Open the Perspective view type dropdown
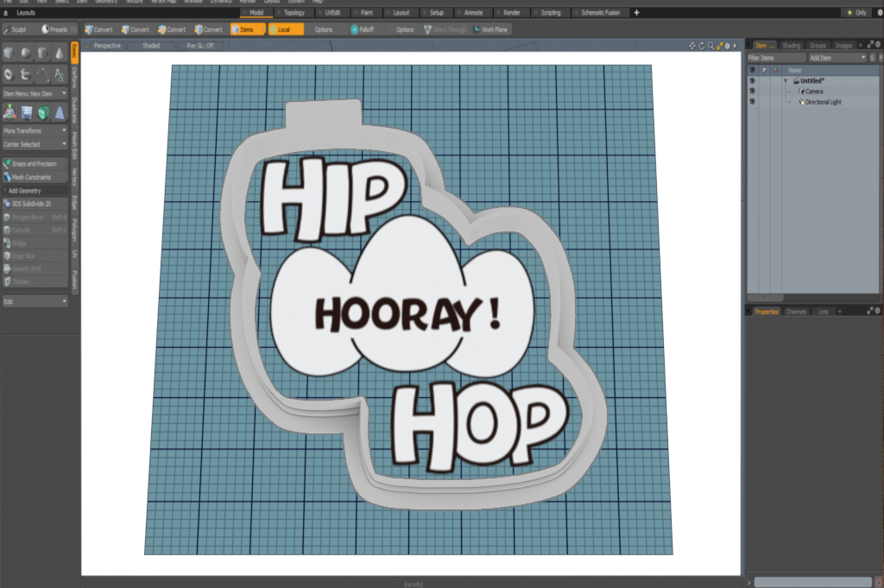Viewport: 884px width, 588px height. [x=107, y=46]
